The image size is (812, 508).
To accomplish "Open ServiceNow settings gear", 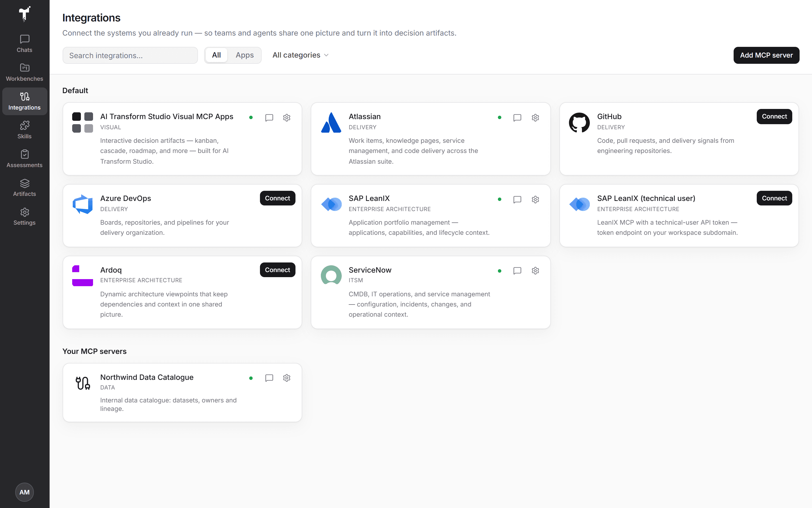I will click(x=535, y=271).
